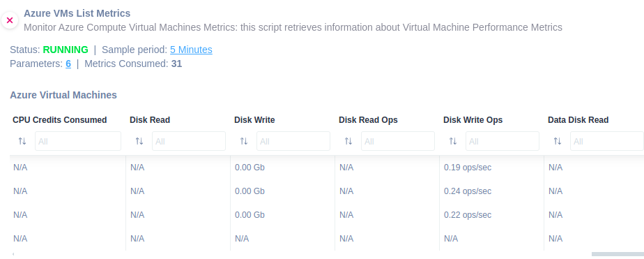Click the RUNNING status text
The width and height of the screenshot is (644, 259).
(x=66, y=50)
